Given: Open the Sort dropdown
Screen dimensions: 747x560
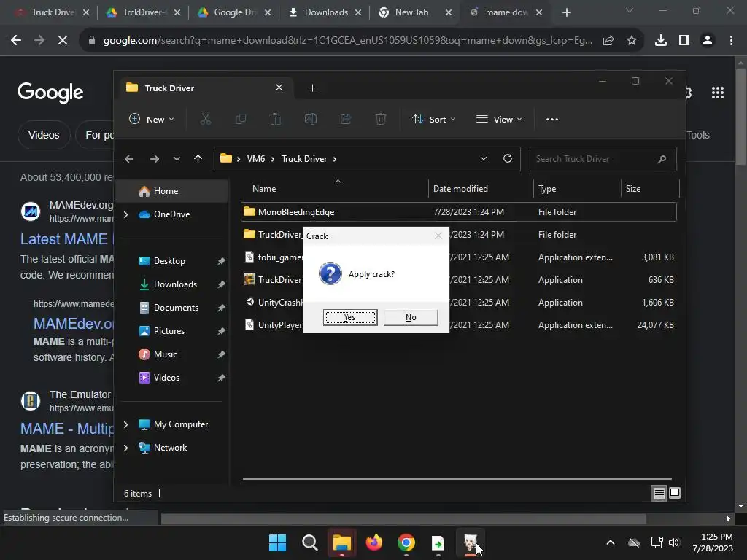Looking at the screenshot, I should point(433,119).
